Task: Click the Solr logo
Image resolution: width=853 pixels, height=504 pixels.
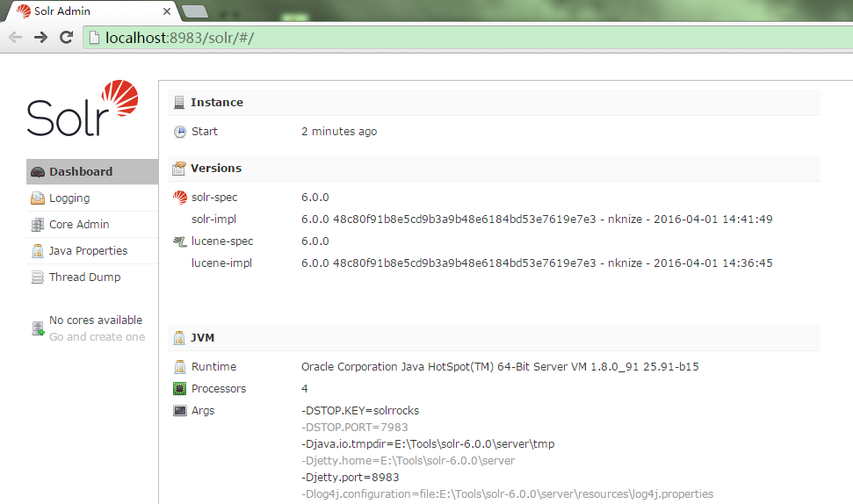Action: pyautogui.click(x=83, y=108)
